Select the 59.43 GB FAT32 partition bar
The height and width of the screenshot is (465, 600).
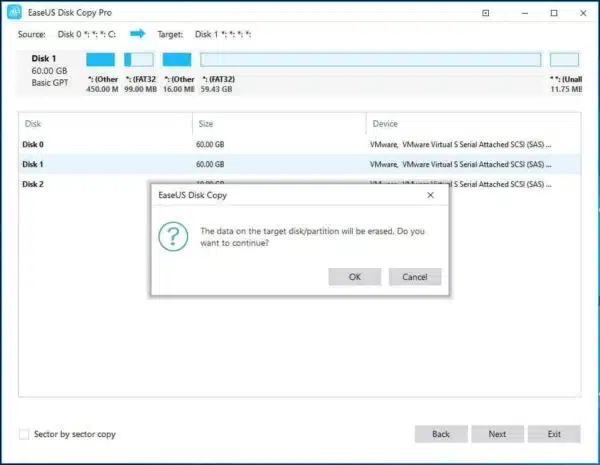pyautogui.click(x=371, y=60)
